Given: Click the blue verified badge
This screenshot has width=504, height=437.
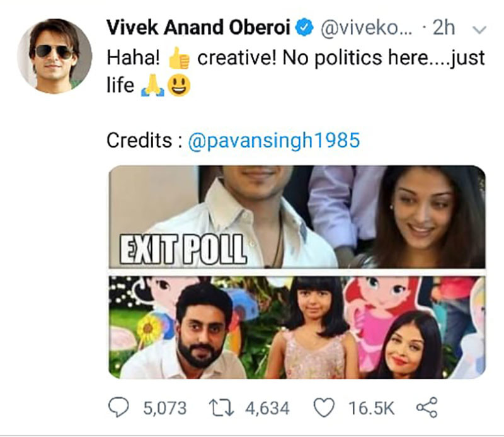Looking at the screenshot, I should pyautogui.click(x=304, y=27).
